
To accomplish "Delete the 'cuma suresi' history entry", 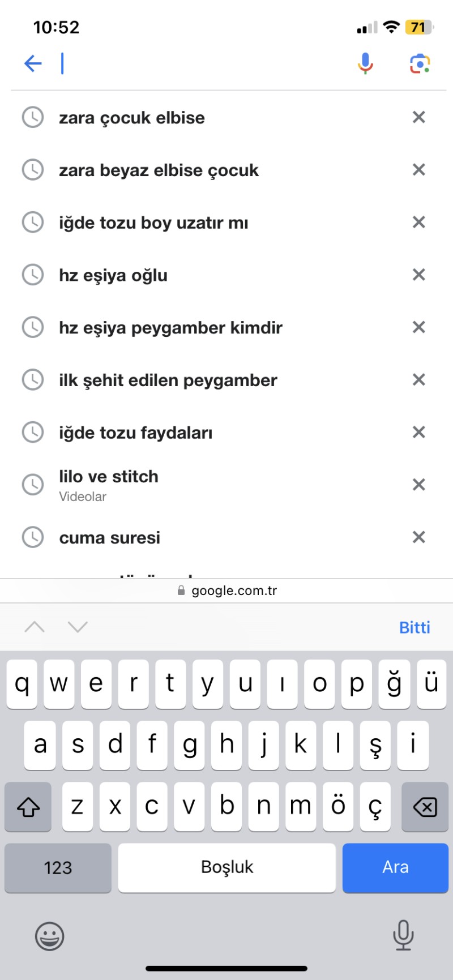I will [x=418, y=537].
